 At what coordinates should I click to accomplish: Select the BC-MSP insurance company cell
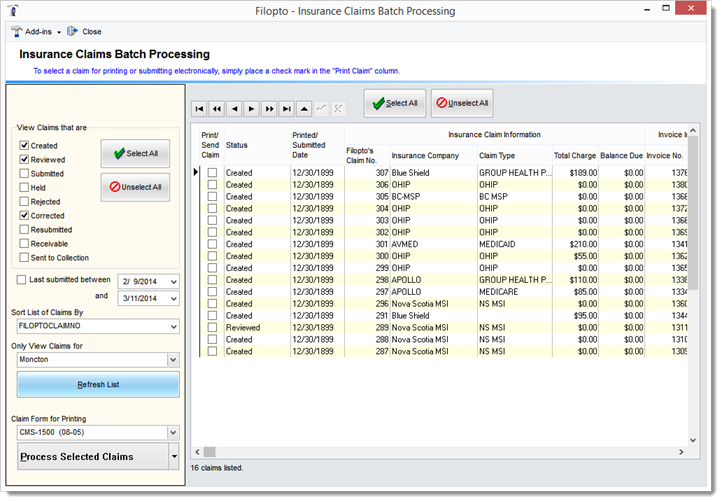[434, 197]
